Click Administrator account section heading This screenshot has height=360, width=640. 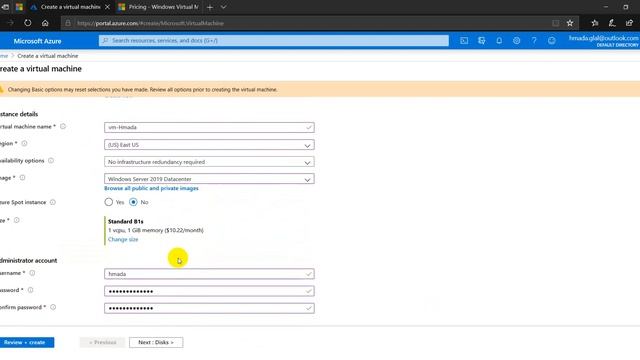tap(29, 260)
